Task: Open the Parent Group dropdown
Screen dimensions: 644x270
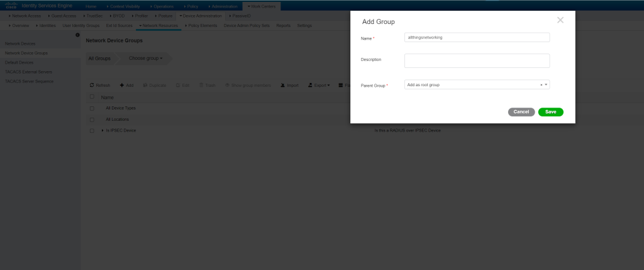Action: pyautogui.click(x=547, y=85)
